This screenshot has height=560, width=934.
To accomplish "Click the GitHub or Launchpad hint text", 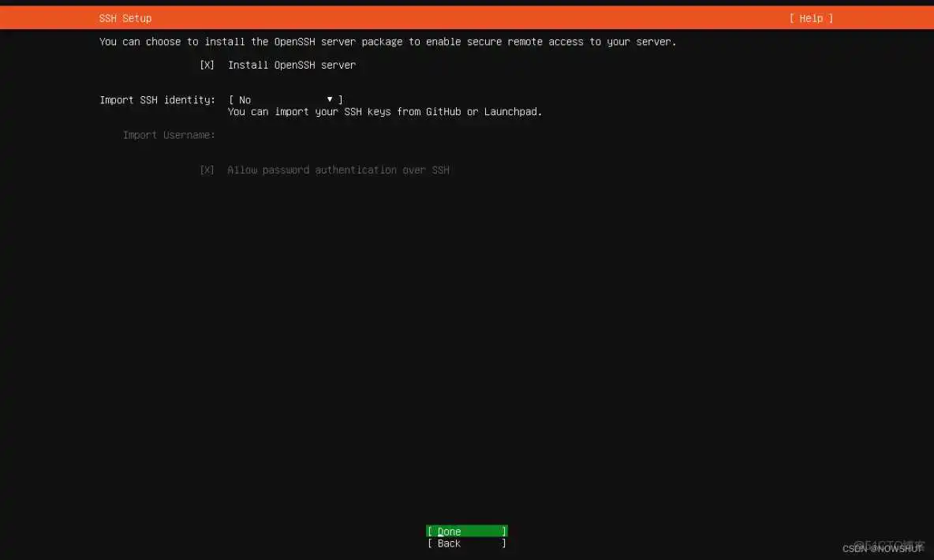I will click(384, 111).
